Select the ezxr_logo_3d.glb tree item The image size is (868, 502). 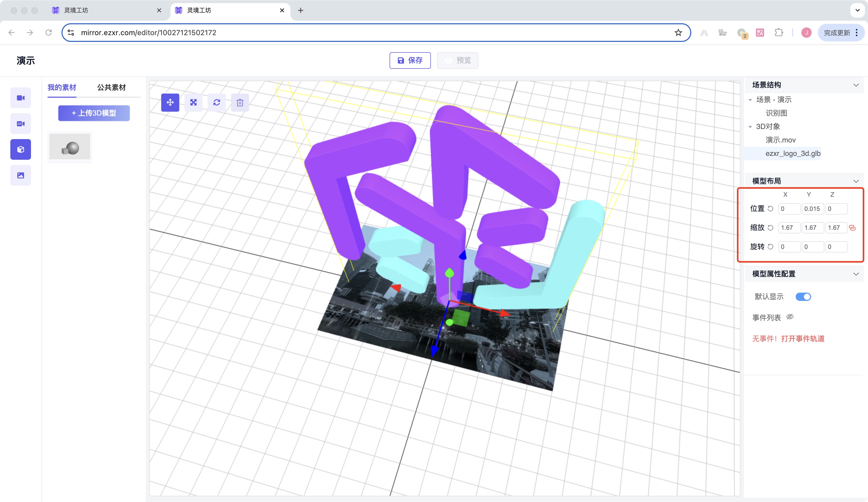793,154
